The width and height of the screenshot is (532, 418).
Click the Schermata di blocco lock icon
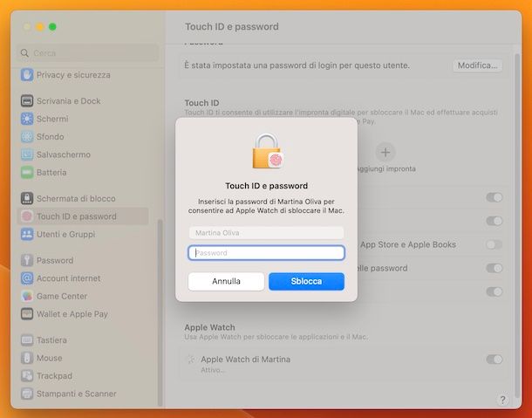tap(27, 198)
